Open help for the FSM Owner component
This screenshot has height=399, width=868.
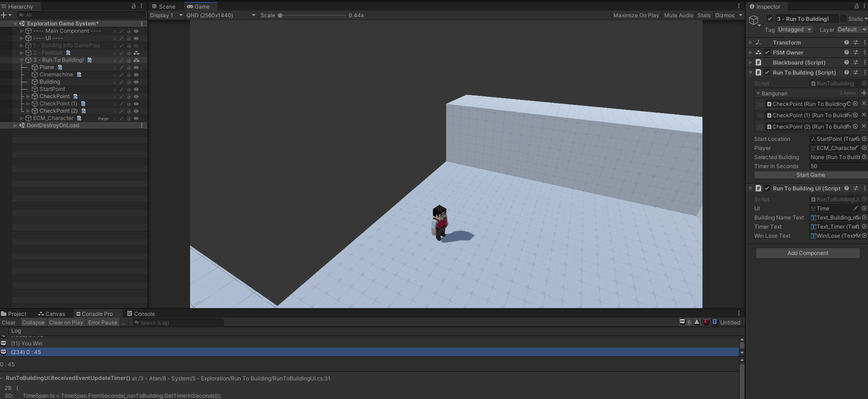(x=847, y=53)
